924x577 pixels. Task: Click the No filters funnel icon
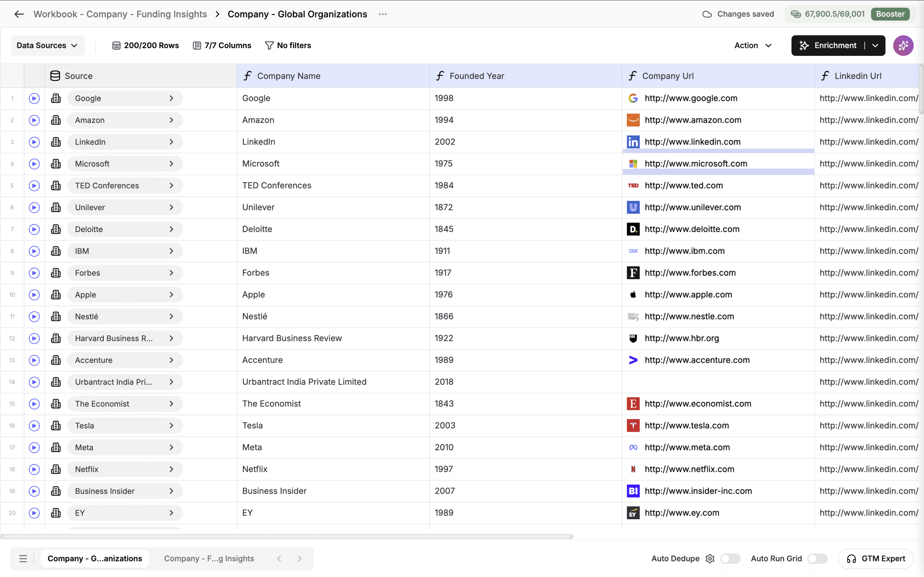[269, 45]
